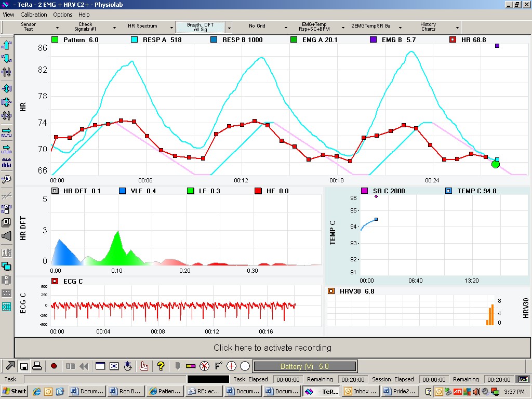This screenshot has height=399, width=532.
Task: Click 'Click here to activate recording' bar
Action: 272,348
